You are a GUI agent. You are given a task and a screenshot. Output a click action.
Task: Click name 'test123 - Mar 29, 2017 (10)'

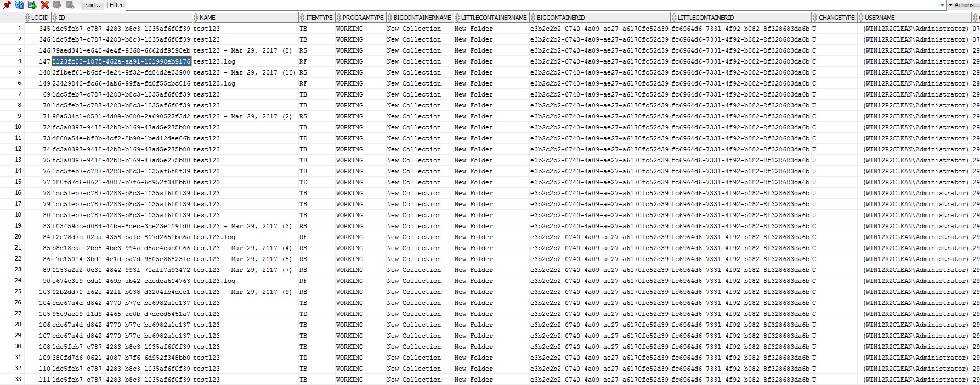click(x=245, y=72)
